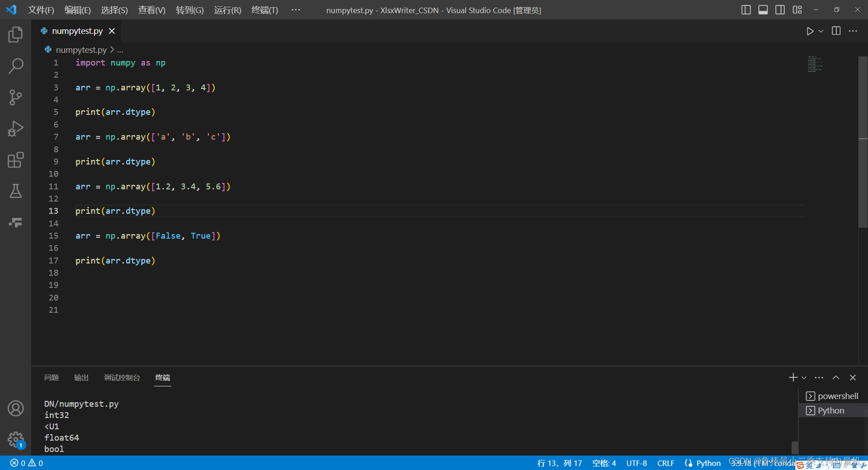This screenshot has width=868, height=470.
Task: Select the Python terminal entry
Action: point(833,411)
